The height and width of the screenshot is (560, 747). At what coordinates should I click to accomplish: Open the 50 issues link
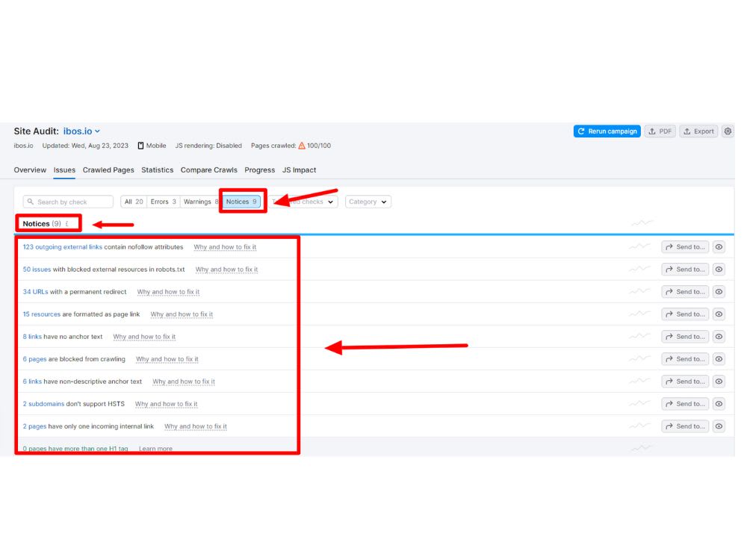pos(37,269)
